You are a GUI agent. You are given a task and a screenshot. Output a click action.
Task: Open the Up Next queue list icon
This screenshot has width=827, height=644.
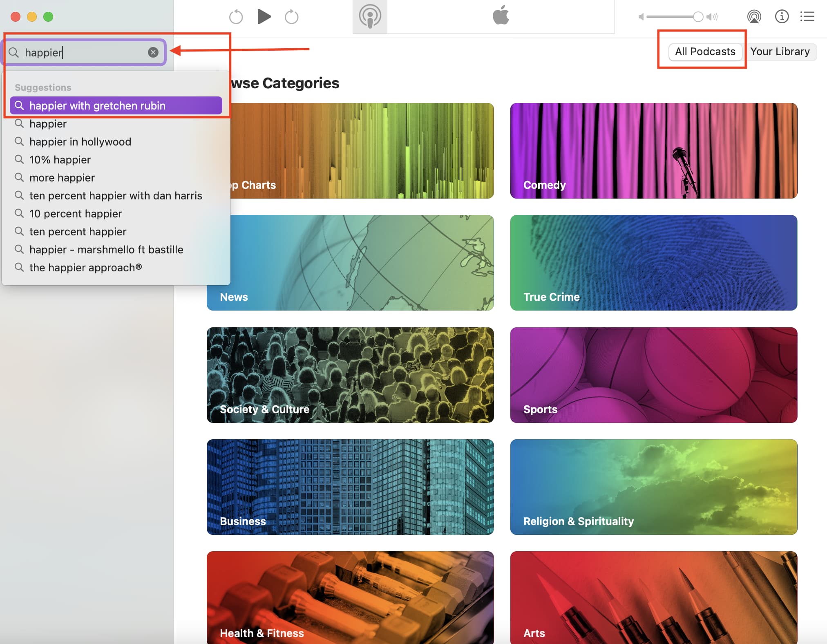click(x=807, y=17)
